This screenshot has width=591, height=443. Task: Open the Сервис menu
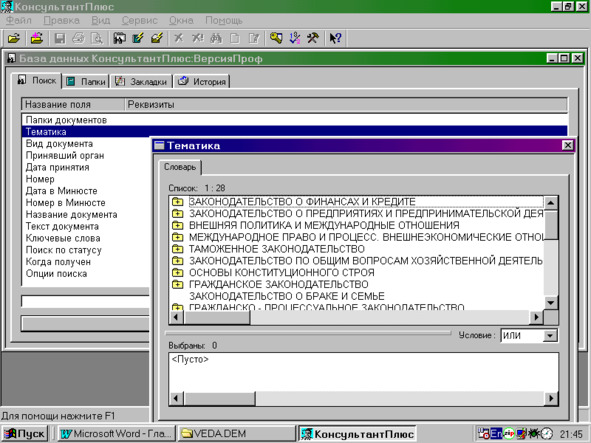[139, 20]
